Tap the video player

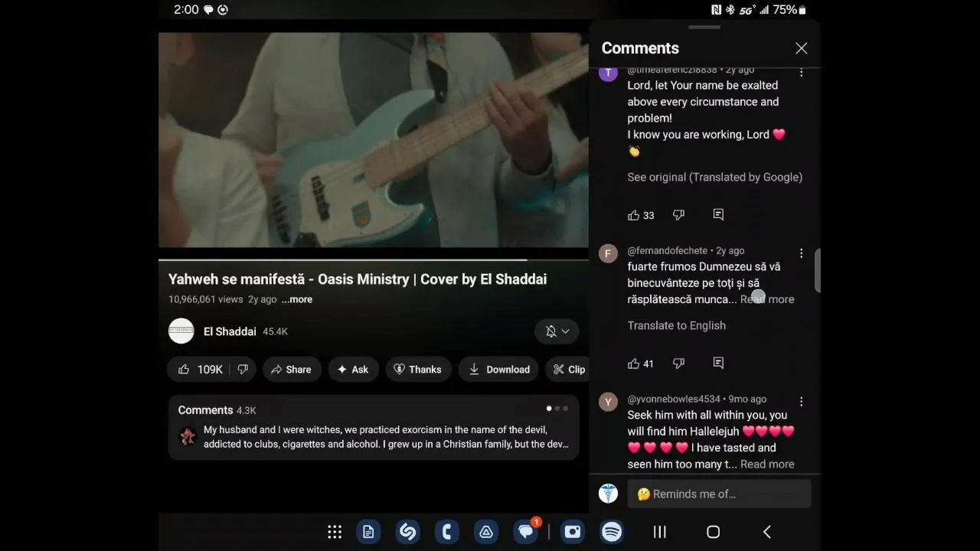(x=374, y=140)
